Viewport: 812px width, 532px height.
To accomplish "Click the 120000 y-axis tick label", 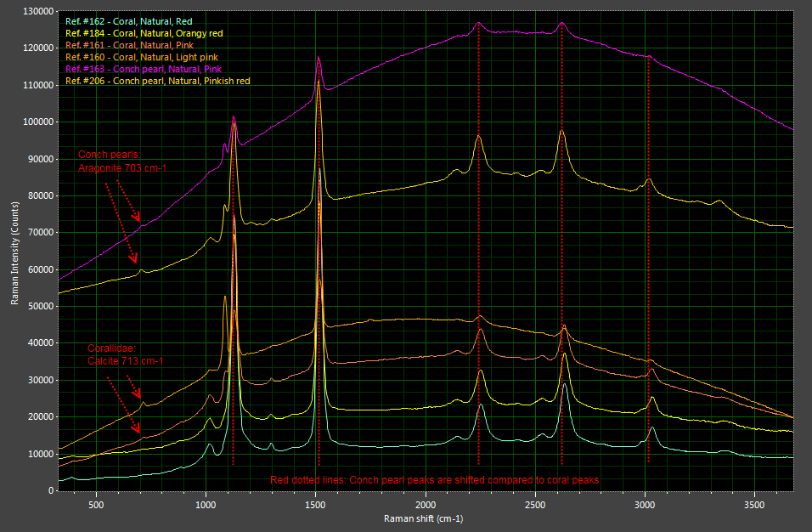I will 38,48.
